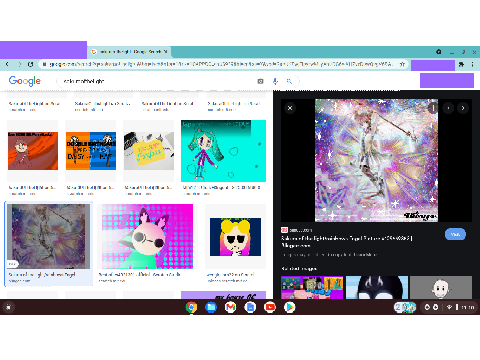Launch Gmail from the shelf

tap(231, 307)
